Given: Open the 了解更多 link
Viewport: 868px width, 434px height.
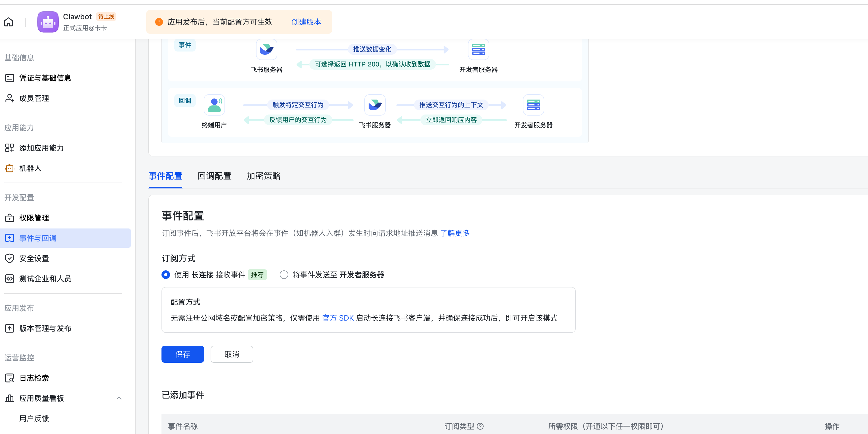Looking at the screenshot, I should 455,233.
